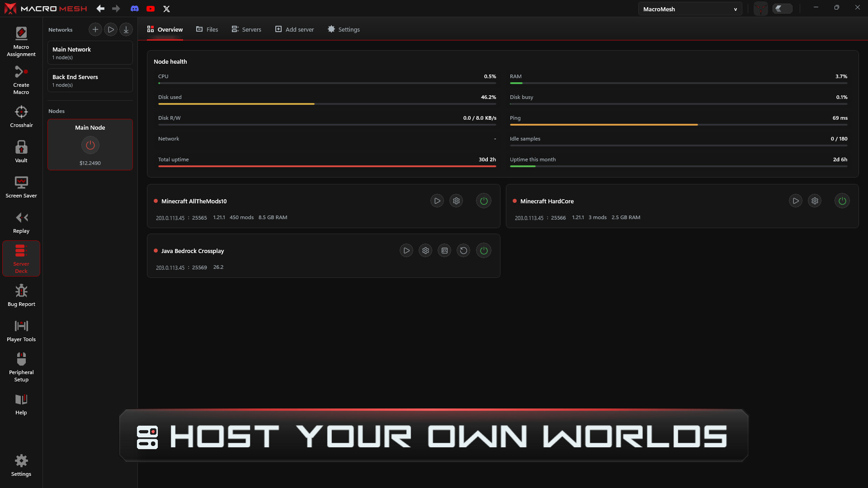This screenshot has height=488, width=868.
Task: Toggle the title bar theme switch
Action: coord(783,9)
